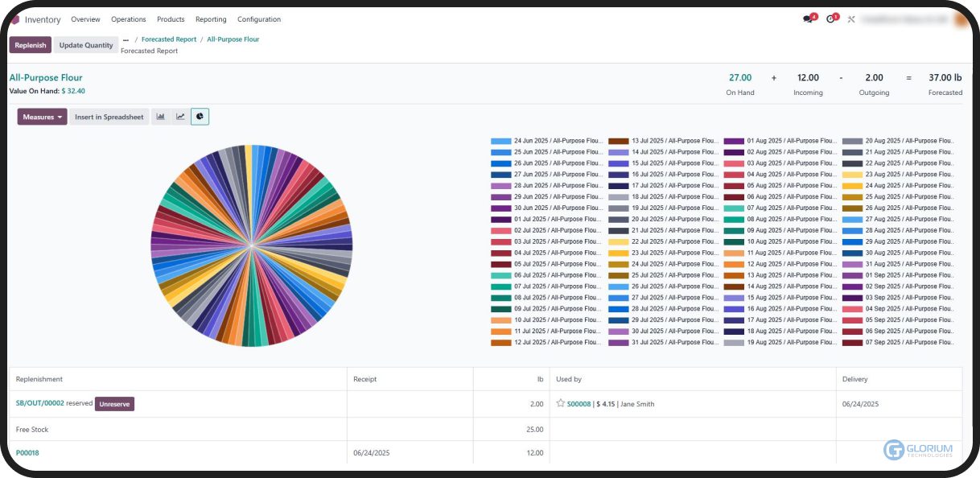Open the Configuration menu
The height and width of the screenshot is (478, 980).
(259, 19)
